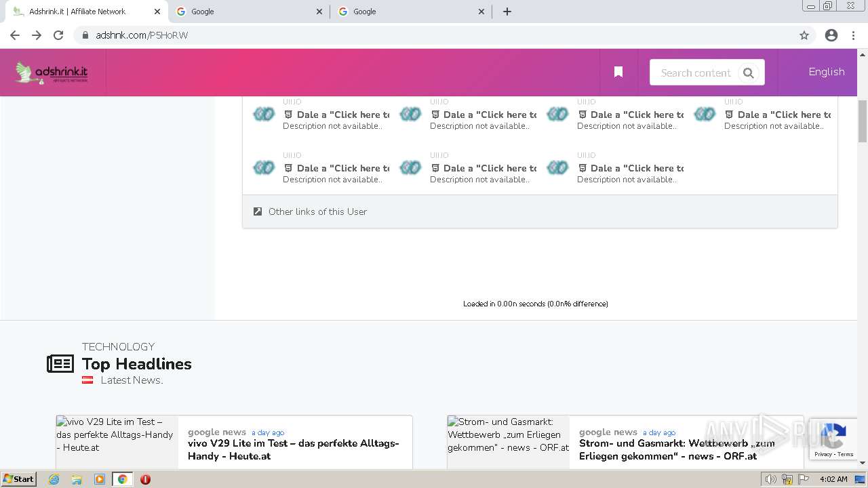The image size is (868, 488).
Task: Click reCAPTCHA Privacy link
Action: [823, 455]
